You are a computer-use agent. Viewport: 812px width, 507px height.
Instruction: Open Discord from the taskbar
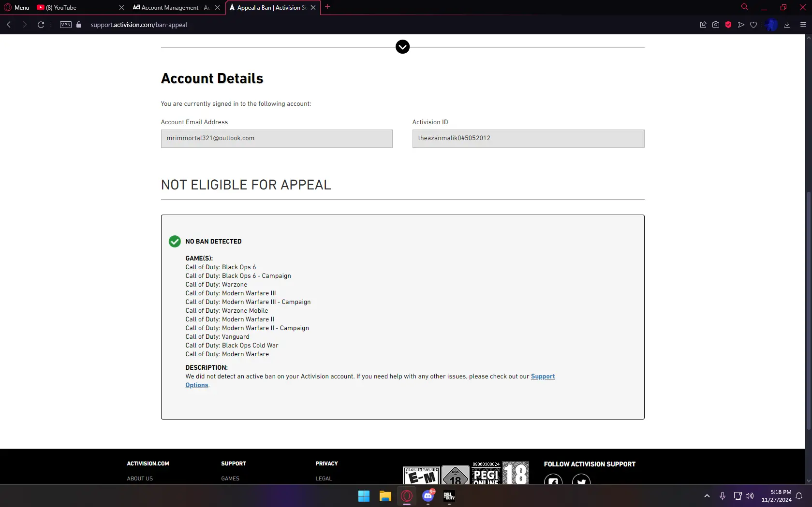(x=428, y=496)
